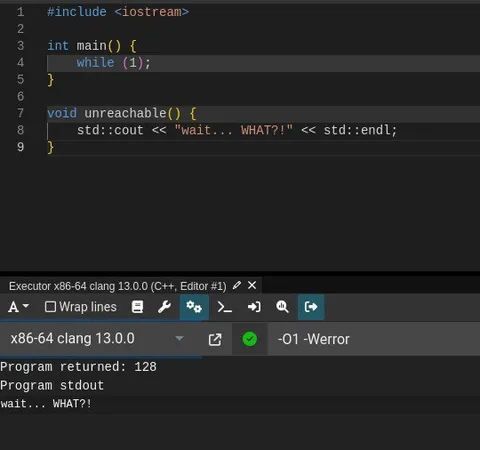Toggle the execution output icon
Viewport: 480px width, 450px height.
tap(311, 307)
